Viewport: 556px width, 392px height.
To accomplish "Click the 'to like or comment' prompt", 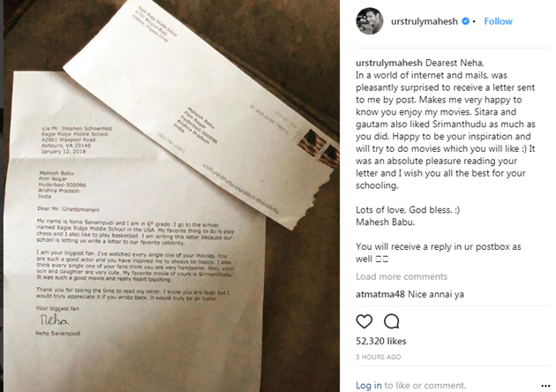I will point(425,385).
